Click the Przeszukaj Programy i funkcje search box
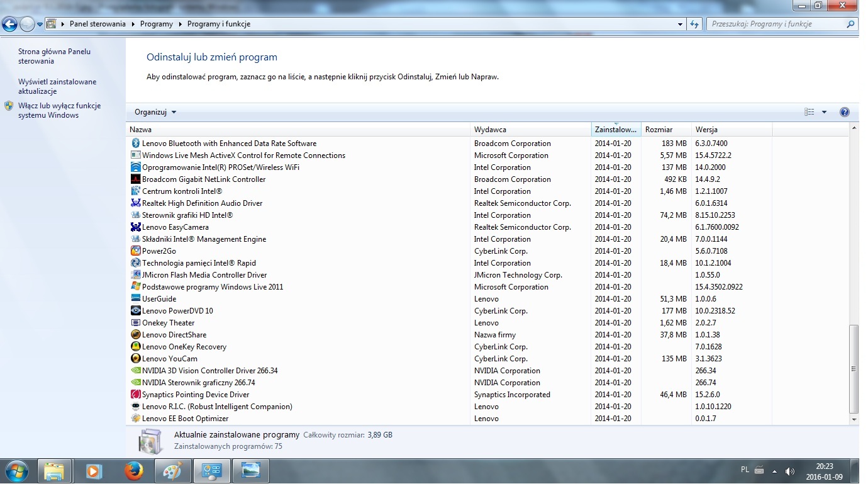This screenshot has height=491, width=868. [x=782, y=24]
